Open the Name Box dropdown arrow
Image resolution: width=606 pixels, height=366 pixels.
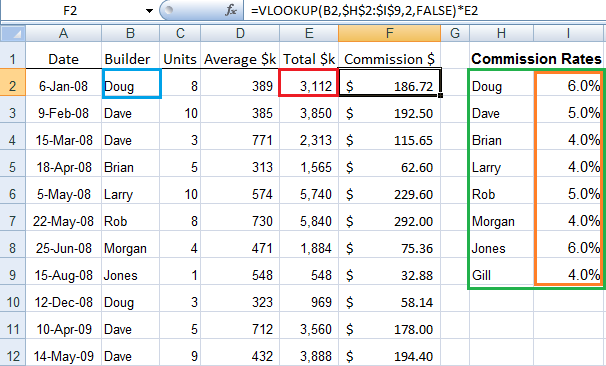point(149,11)
